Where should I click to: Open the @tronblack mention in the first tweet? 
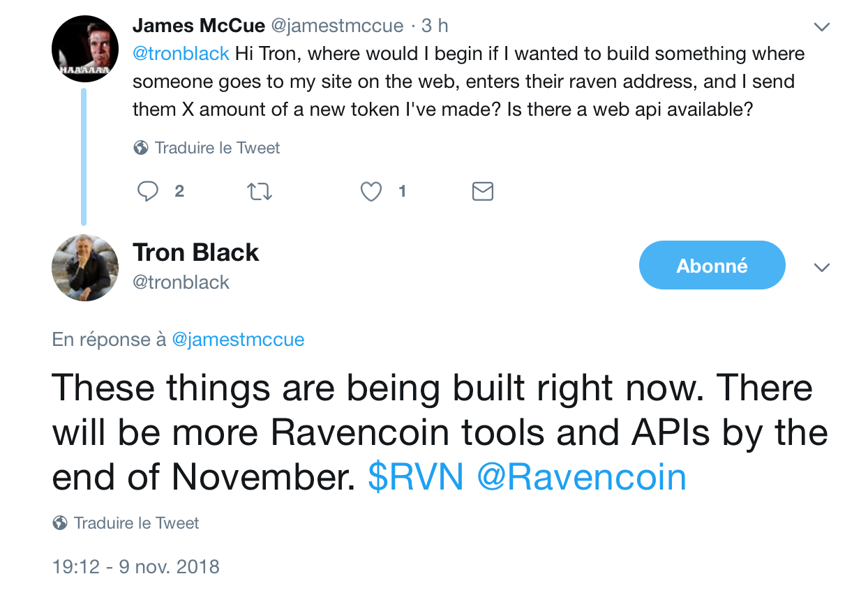pyautogui.click(x=181, y=54)
